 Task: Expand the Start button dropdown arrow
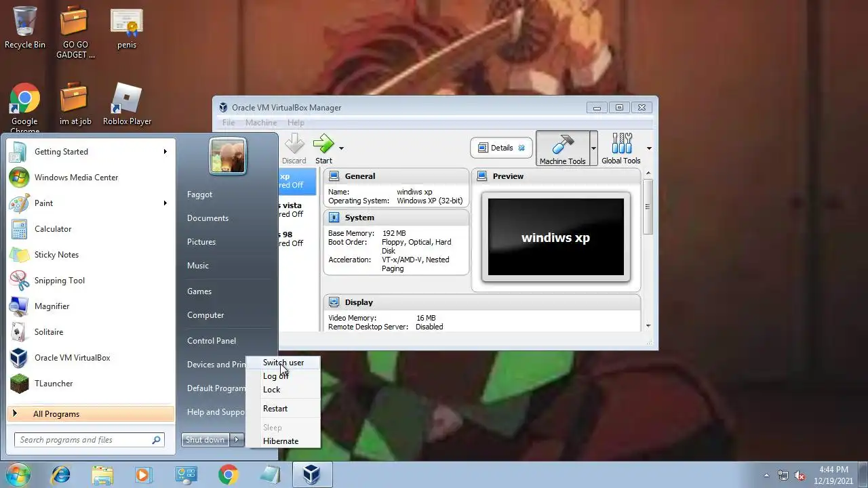click(341, 148)
